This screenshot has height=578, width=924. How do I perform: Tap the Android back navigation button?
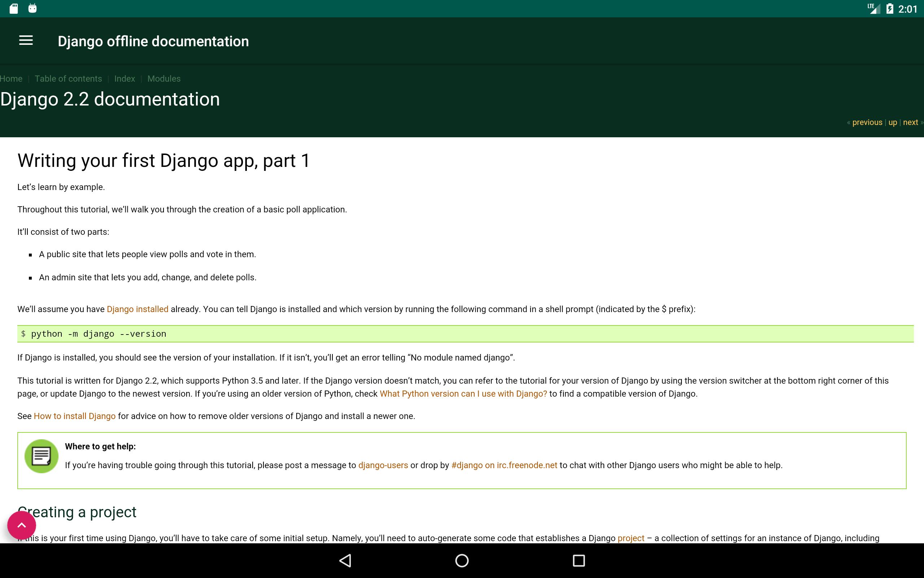click(345, 560)
